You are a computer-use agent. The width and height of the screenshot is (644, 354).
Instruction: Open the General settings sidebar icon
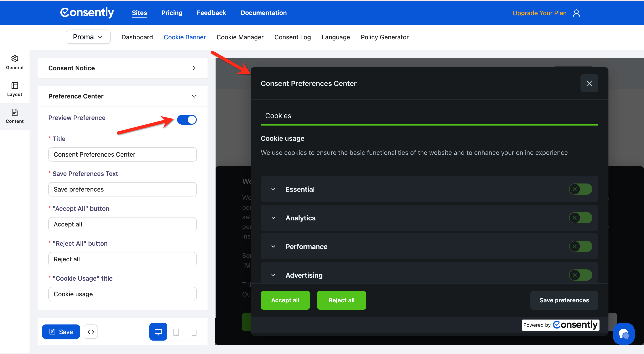[15, 62]
